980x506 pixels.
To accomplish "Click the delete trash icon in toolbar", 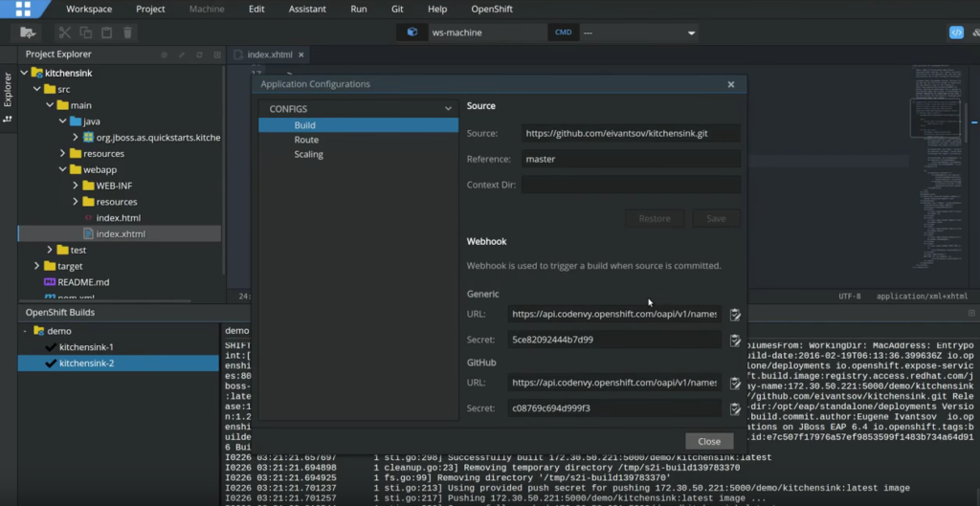I will pyautogui.click(x=127, y=33).
